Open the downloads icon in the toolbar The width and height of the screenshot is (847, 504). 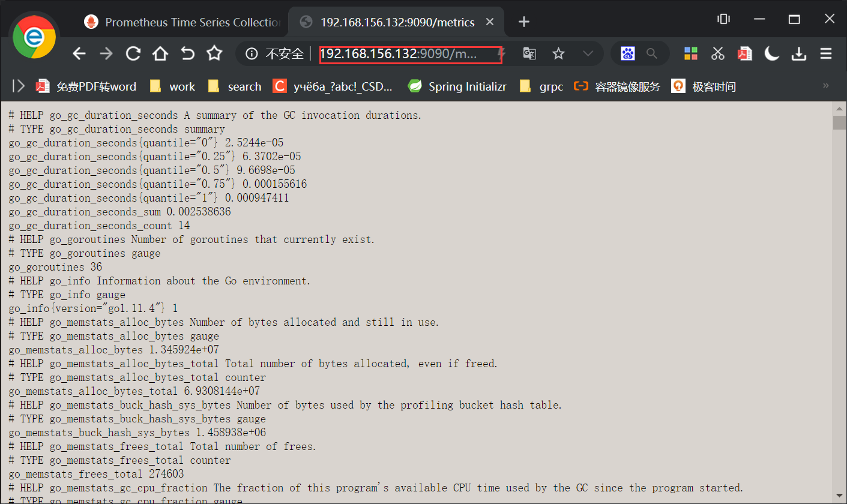pyautogui.click(x=799, y=54)
